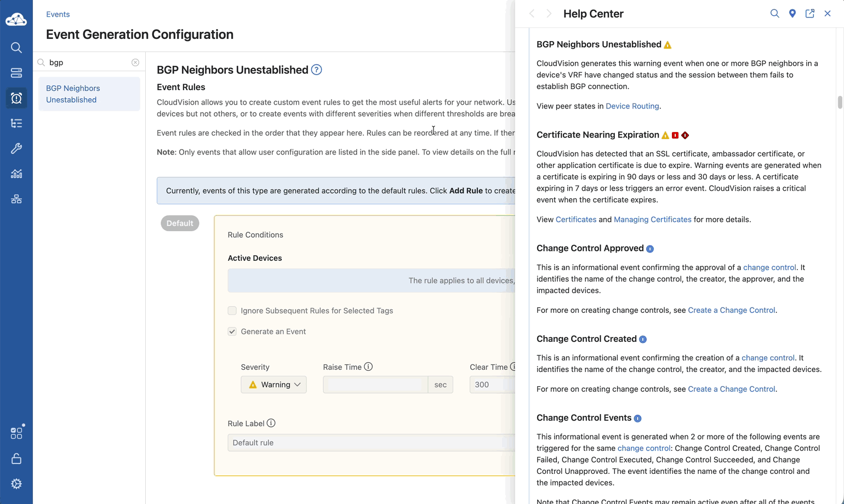The height and width of the screenshot is (504, 844).
Task: Click the info icon beside Change Control Events
Action: [637, 419]
